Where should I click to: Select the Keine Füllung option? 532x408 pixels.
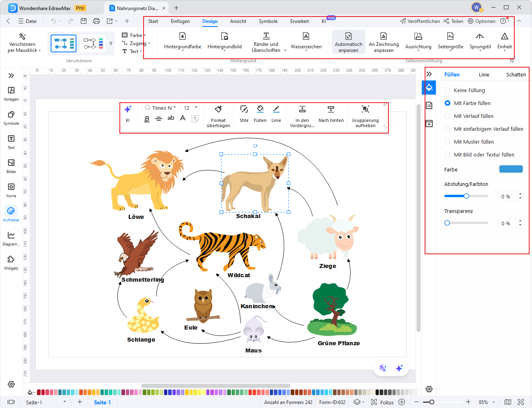(447, 90)
